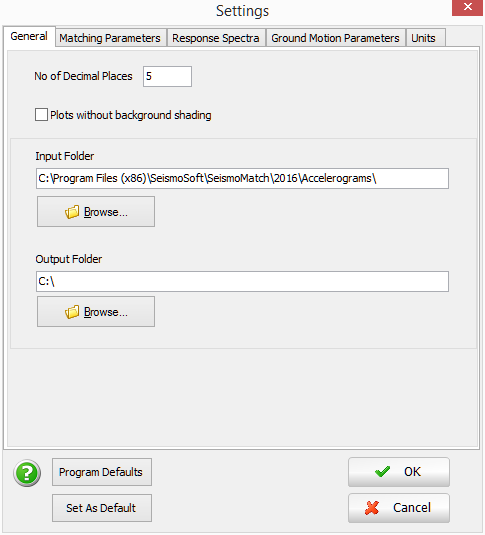This screenshot has height=535, width=485.
Task: Click the Set As Default button
Action: (x=102, y=508)
